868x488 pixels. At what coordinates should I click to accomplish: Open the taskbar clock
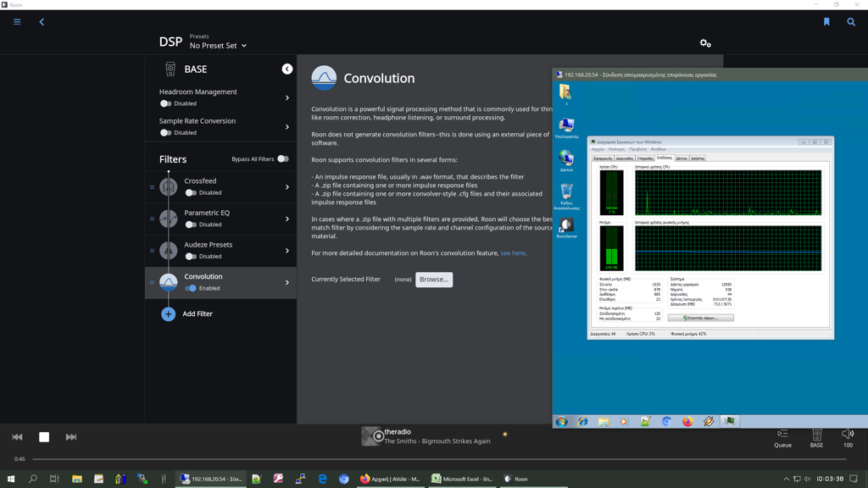pyautogui.click(x=830, y=480)
